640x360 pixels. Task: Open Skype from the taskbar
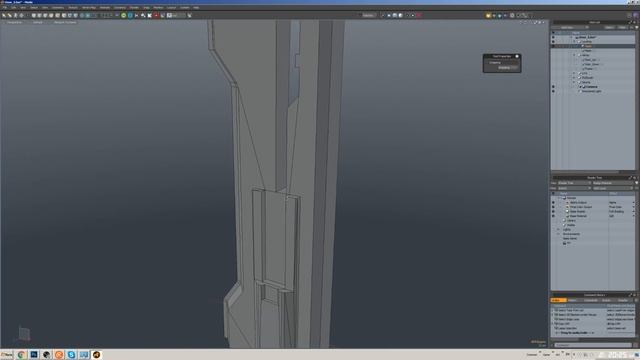pyautogui.click(x=71, y=355)
